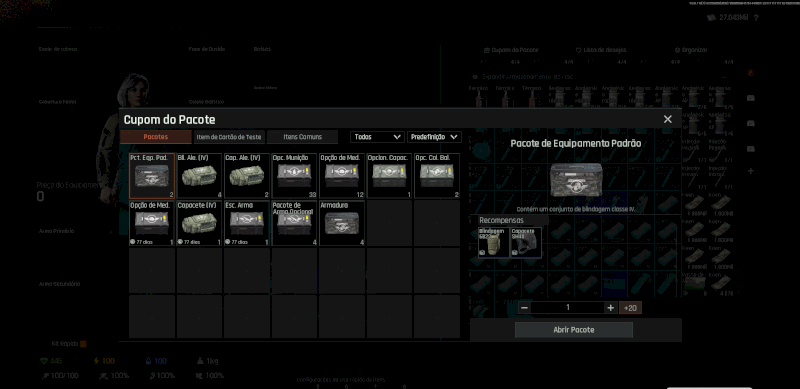Click Organizar in background stash header
The height and width of the screenshot is (389, 800).
(x=691, y=50)
